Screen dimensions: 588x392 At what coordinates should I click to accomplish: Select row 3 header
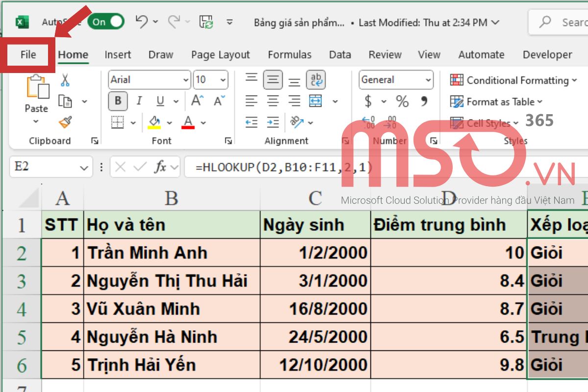click(21, 281)
